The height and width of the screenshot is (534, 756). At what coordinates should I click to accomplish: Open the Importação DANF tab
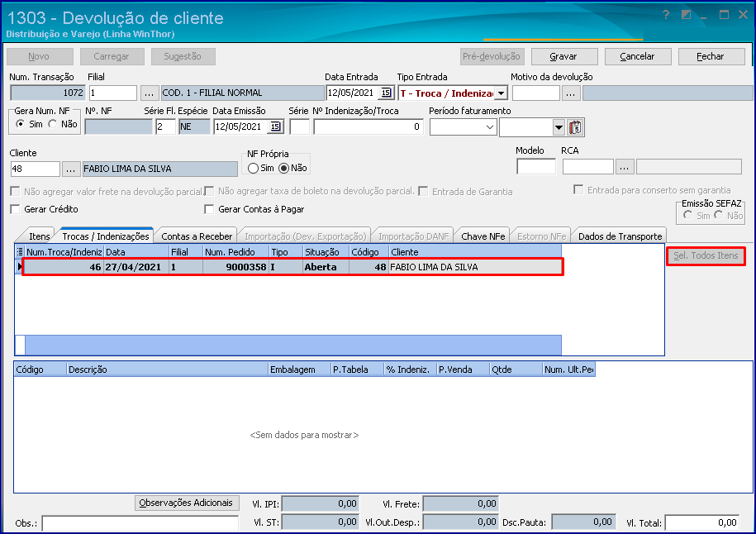click(414, 236)
